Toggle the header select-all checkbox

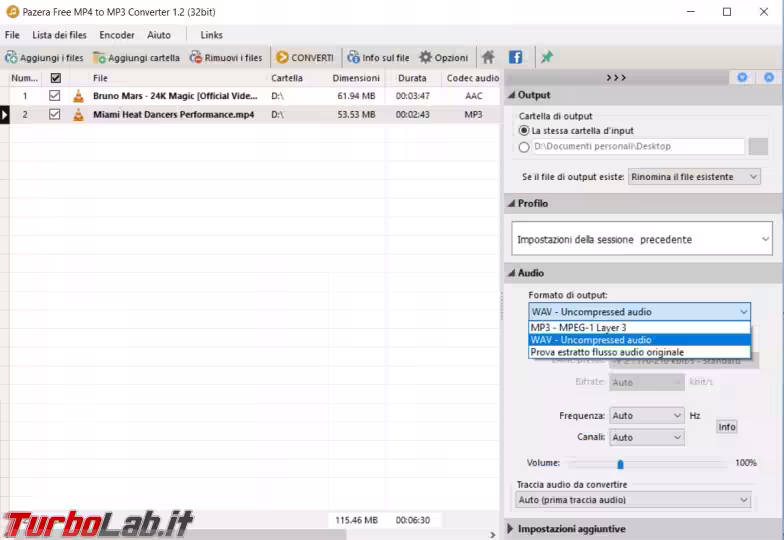(x=56, y=78)
